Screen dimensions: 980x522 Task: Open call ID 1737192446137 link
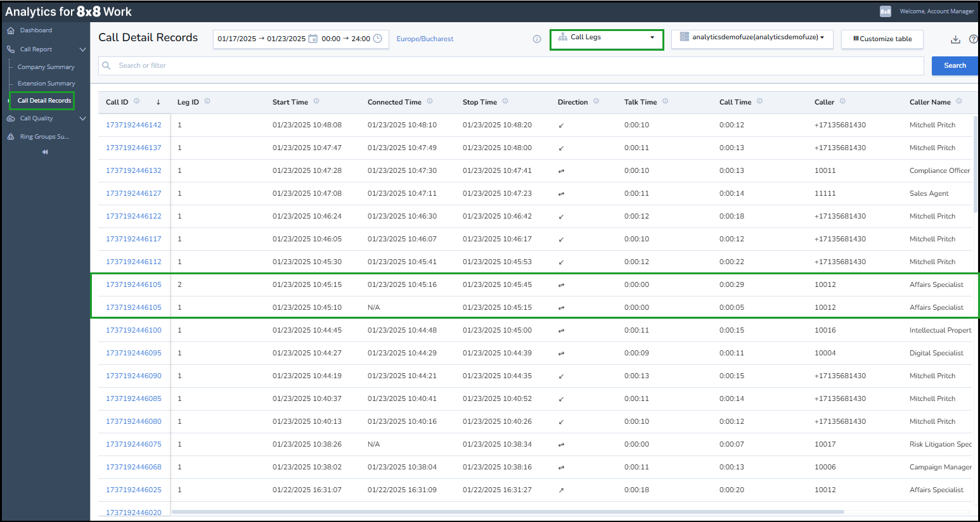pyautogui.click(x=134, y=148)
